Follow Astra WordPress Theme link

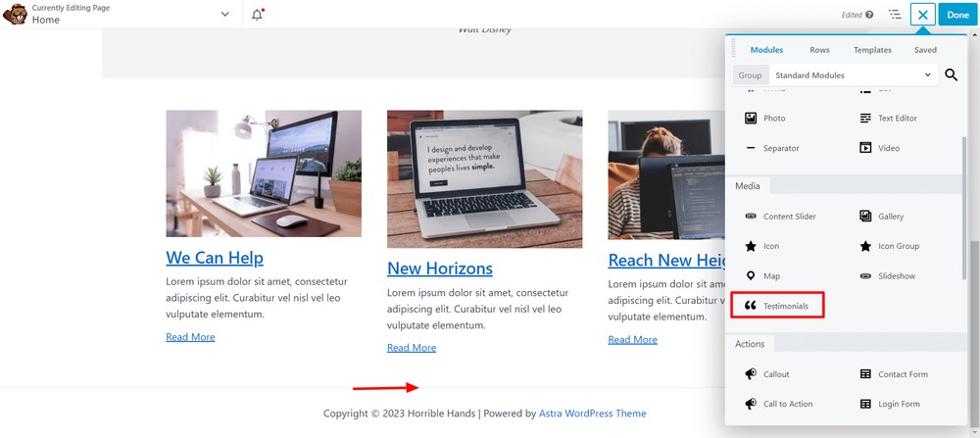point(593,414)
